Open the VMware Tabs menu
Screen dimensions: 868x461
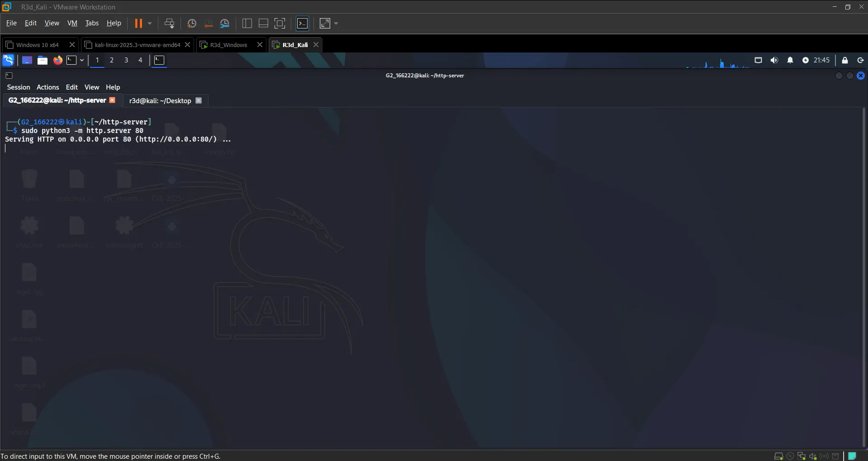92,23
